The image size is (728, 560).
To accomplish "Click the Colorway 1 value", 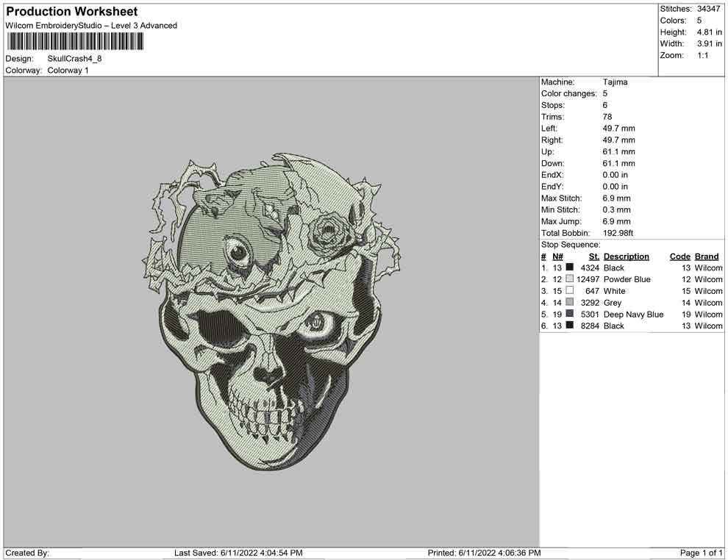I will click(x=68, y=71).
